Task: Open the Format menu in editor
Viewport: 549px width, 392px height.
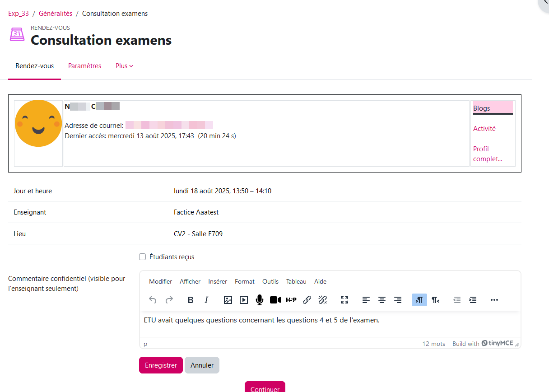Action: click(x=245, y=281)
